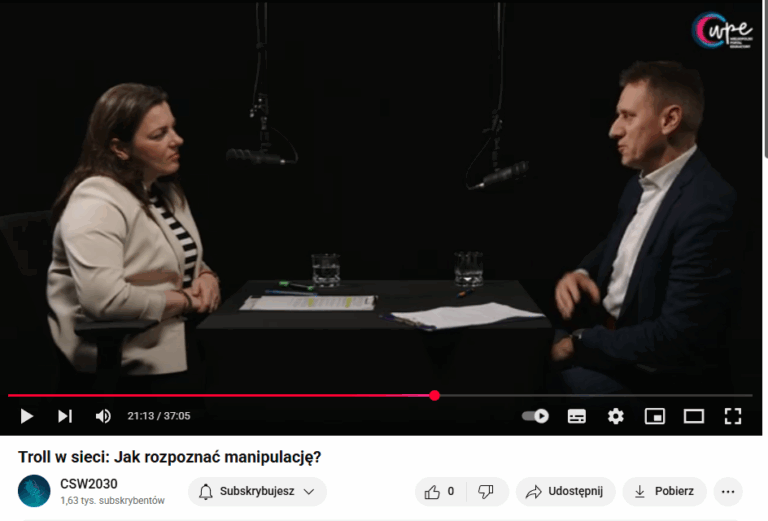This screenshot has width=768, height=521.
Task: Mute the video volume
Action: coord(103,416)
